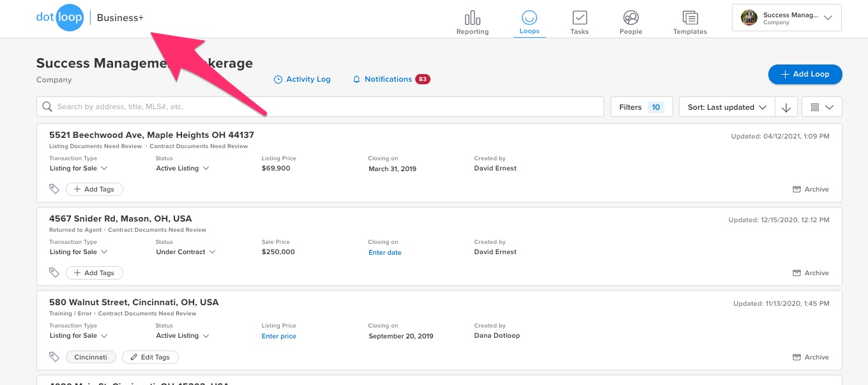This screenshot has width=868, height=385.
Task: Add Tags to 5521 Beechwood Ave loop
Action: [x=95, y=189]
